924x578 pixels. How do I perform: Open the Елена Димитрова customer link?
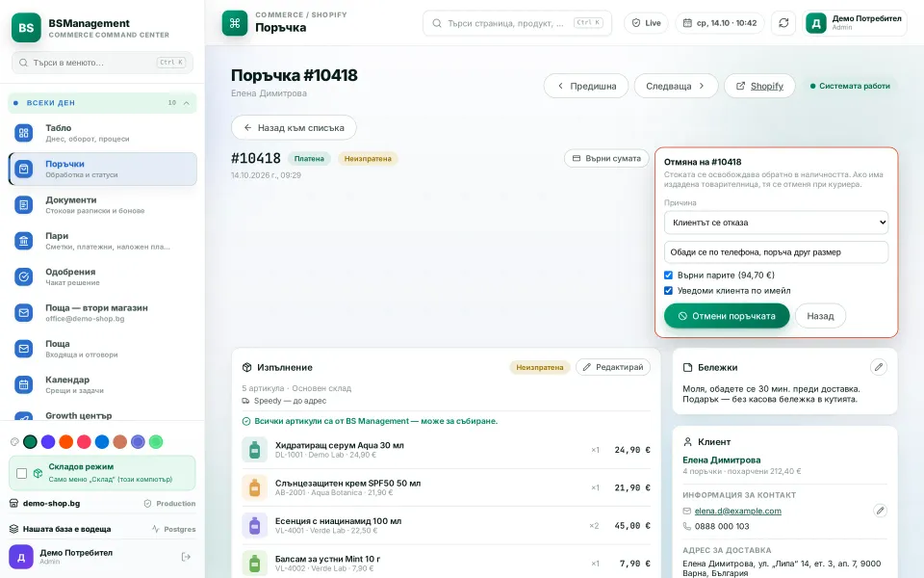pyautogui.click(x=721, y=460)
